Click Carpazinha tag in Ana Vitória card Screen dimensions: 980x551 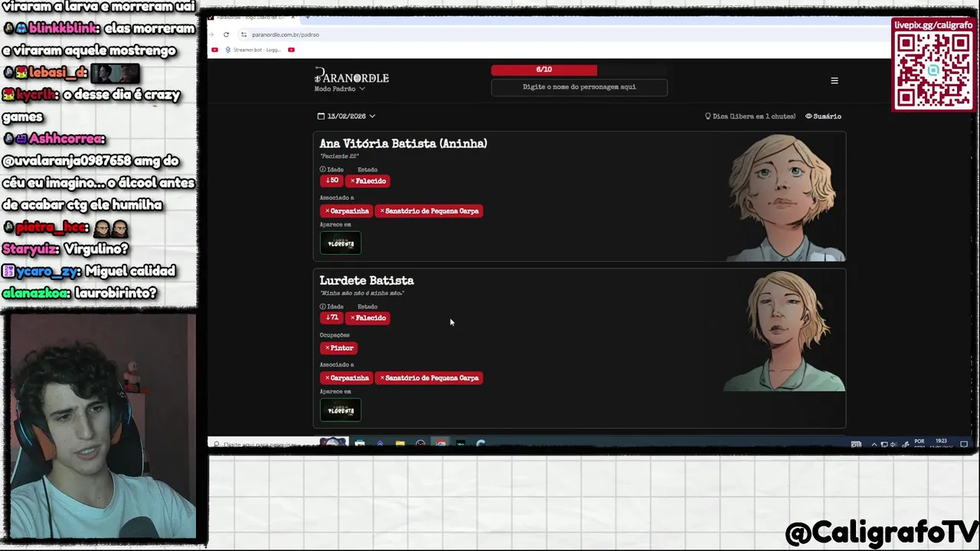pyautogui.click(x=346, y=210)
